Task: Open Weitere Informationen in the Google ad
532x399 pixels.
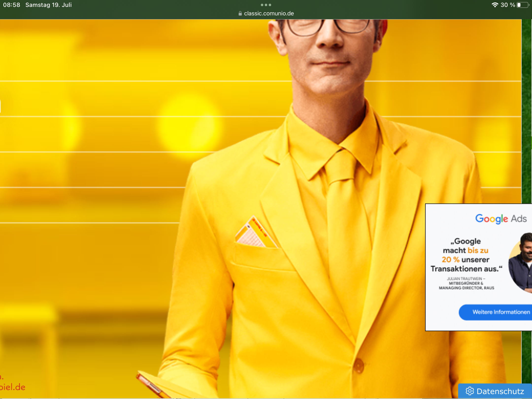Action: 501,312
